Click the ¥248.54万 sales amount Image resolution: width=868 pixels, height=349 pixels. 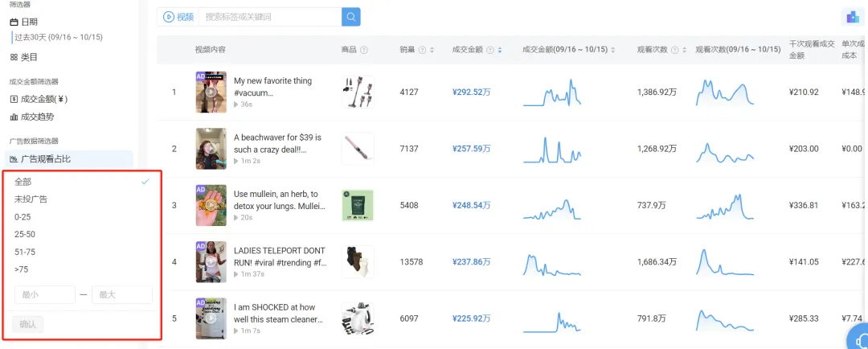471,205
